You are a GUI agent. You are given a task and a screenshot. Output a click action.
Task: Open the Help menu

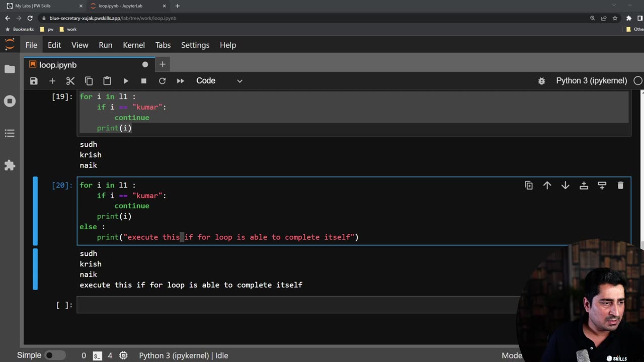pyautogui.click(x=228, y=45)
